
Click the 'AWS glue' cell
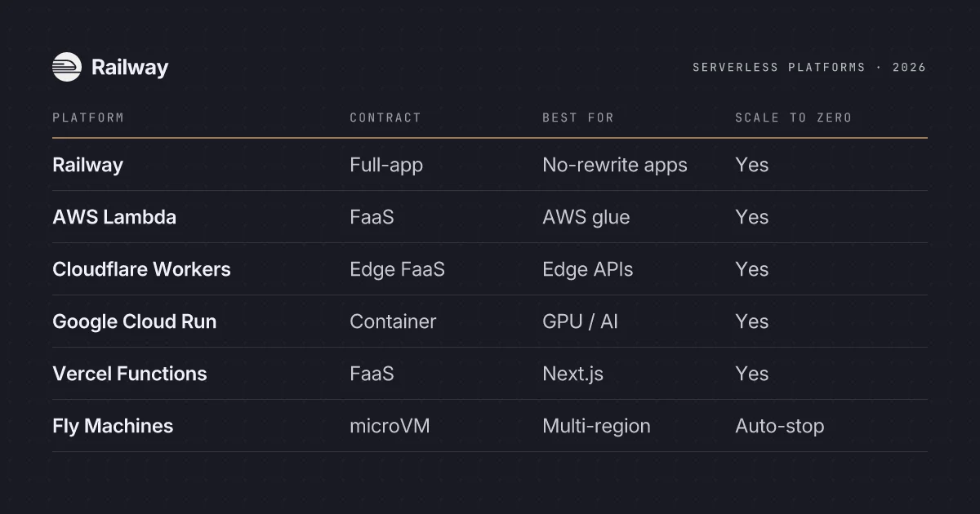point(586,217)
